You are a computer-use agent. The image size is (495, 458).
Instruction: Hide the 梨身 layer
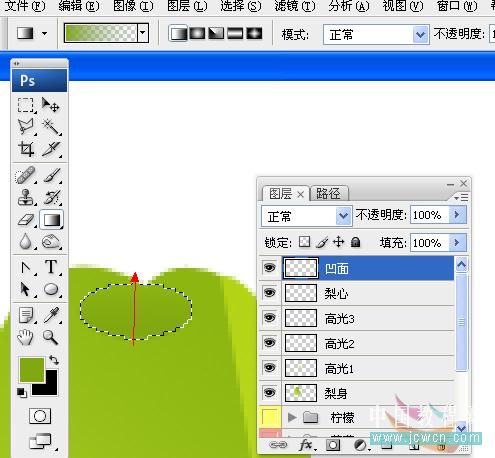click(270, 392)
